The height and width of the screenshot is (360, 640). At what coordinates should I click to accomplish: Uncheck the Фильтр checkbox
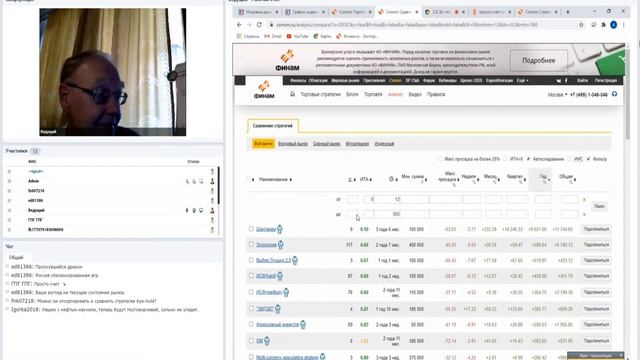(588, 159)
